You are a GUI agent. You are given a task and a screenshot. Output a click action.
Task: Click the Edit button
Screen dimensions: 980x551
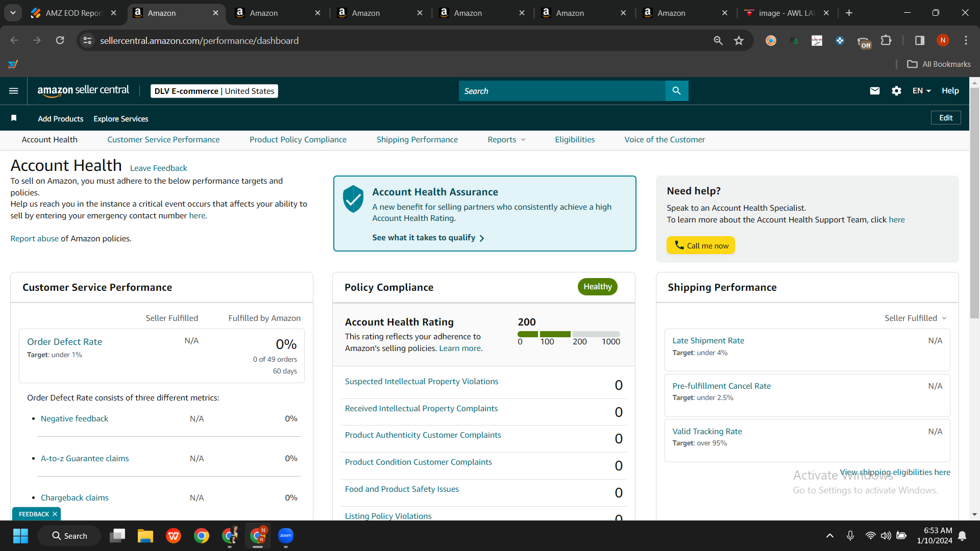(946, 118)
